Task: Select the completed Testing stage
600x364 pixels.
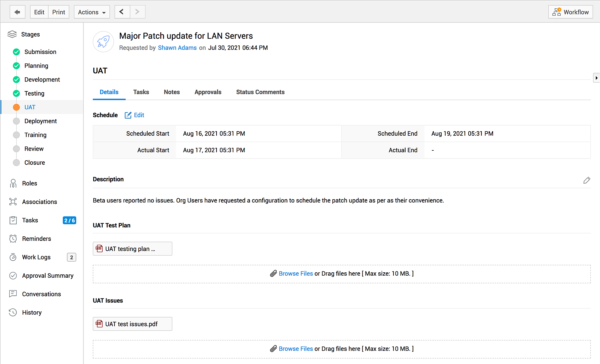Action: 34,93
